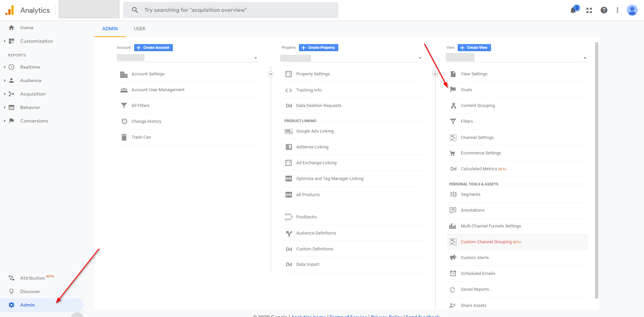
Task: Open notifications bell icon
Action: [x=573, y=10]
